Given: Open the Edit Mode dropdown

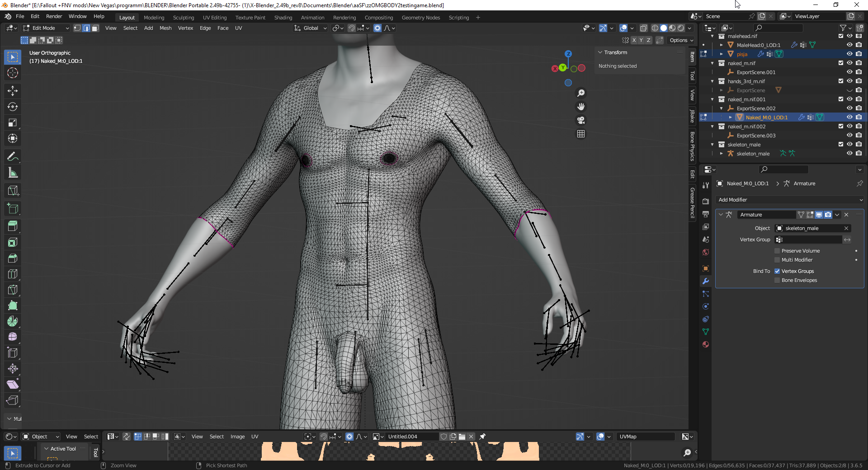Looking at the screenshot, I should (x=47, y=28).
